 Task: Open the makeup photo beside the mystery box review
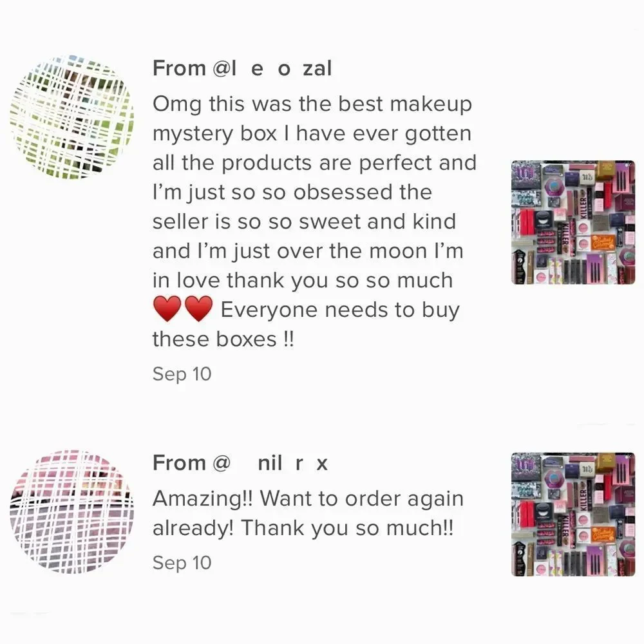click(573, 222)
